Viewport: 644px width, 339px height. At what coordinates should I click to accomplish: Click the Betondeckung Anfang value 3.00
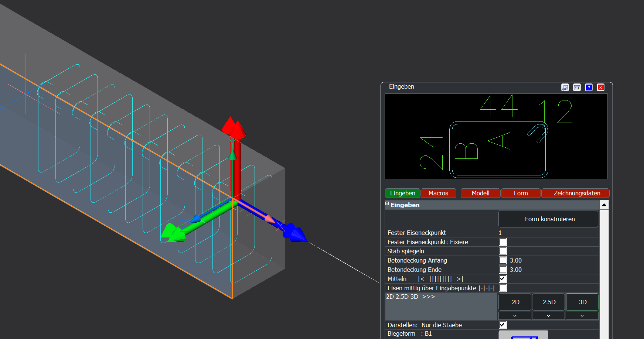(516, 260)
